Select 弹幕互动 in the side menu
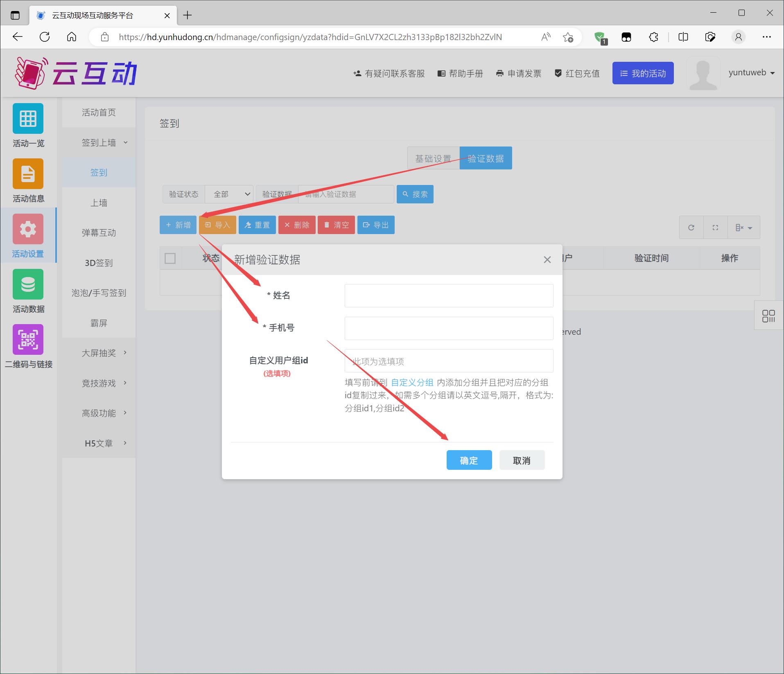Viewport: 784px width, 674px height. pyautogui.click(x=99, y=233)
